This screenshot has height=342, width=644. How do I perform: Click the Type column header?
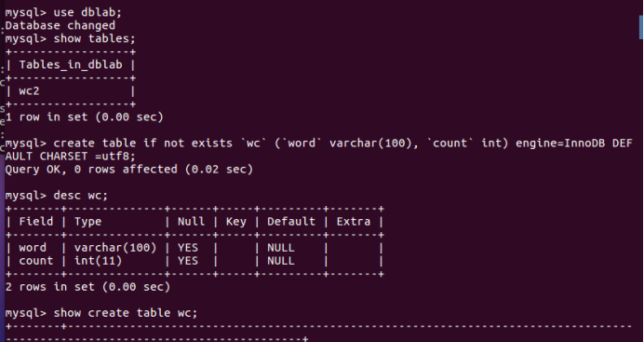point(87,222)
